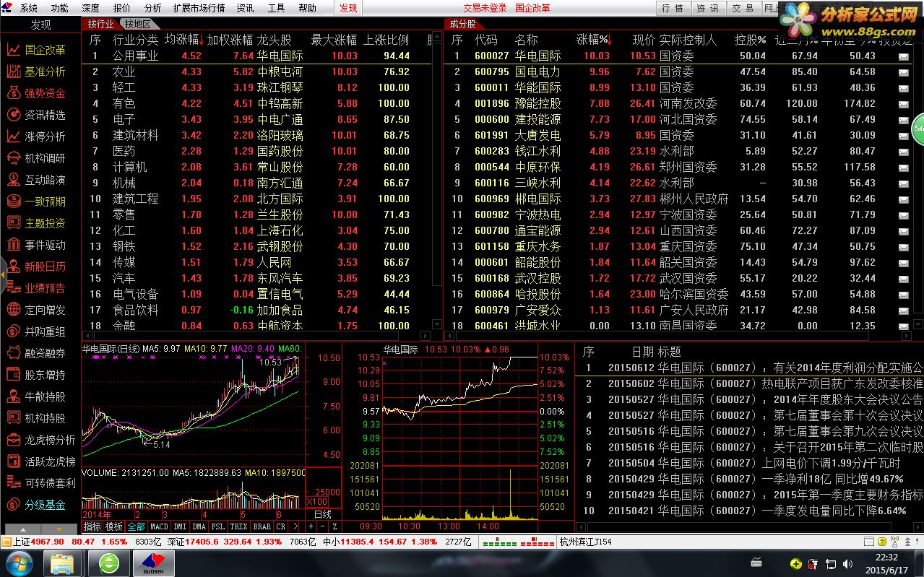Sort by the 均涨幅 column header

(x=184, y=40)
